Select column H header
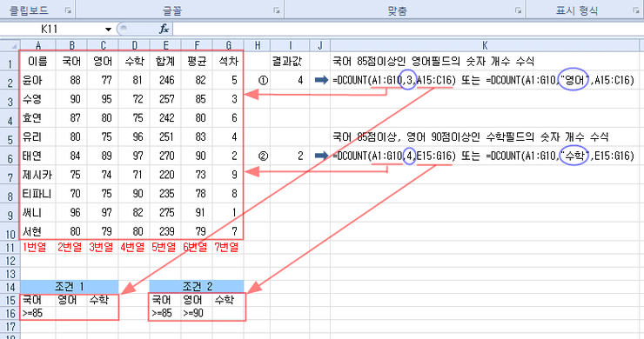The image size is (644, 339). (x=257, y=45)
